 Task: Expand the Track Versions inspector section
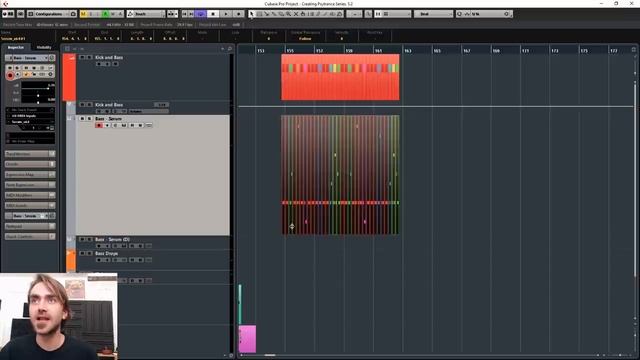[30, 154]
